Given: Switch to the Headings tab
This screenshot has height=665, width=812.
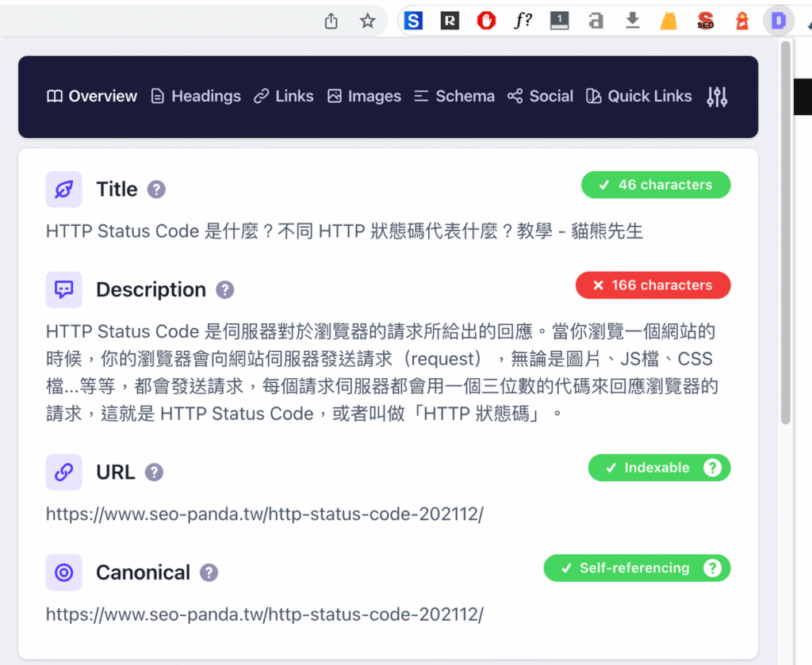Looking at the screenshot, I should point(196,96).
